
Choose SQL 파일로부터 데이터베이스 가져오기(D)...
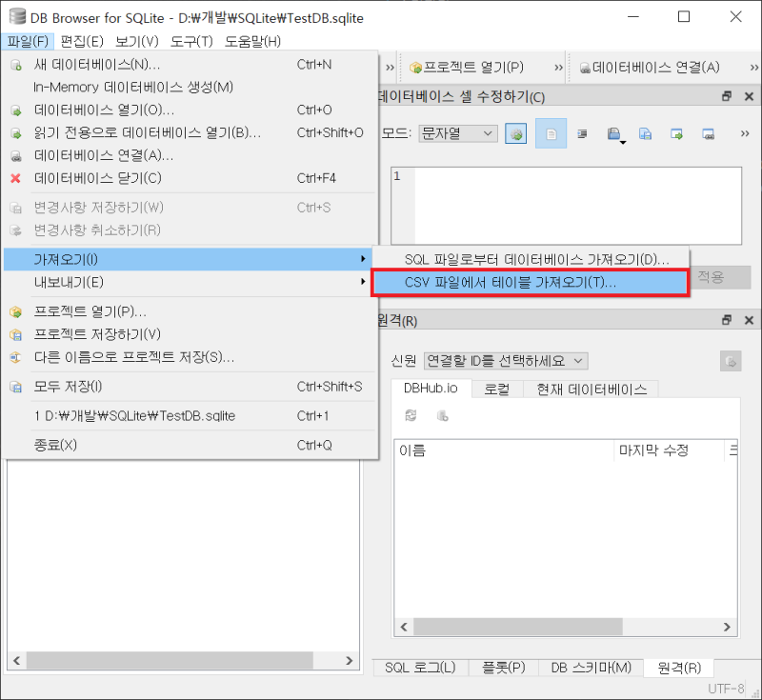(531, 259)
